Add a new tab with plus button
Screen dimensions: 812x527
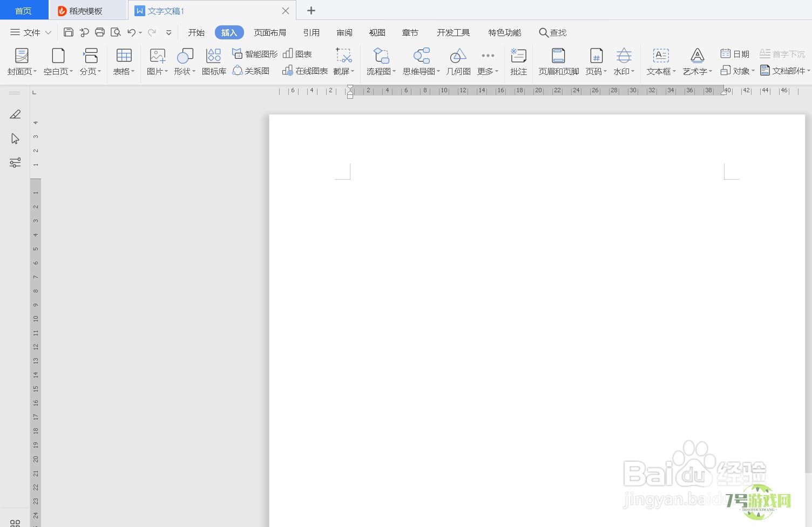point(311,11)
